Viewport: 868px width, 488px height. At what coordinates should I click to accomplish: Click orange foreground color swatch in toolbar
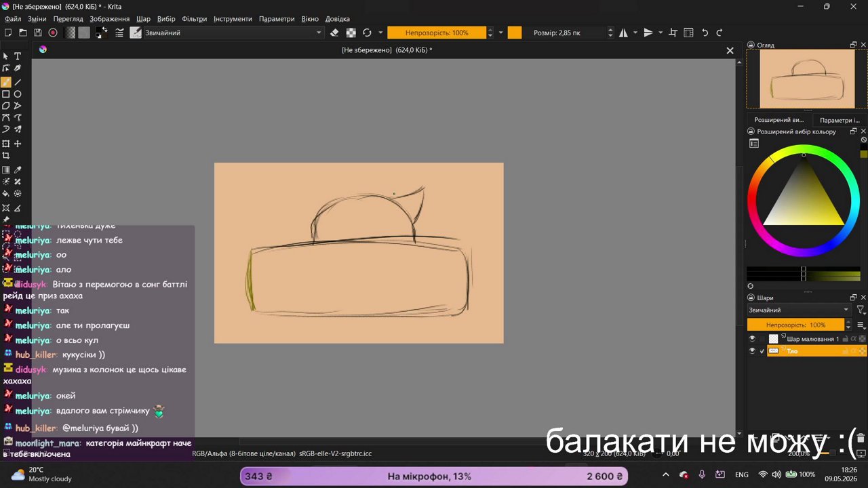tap(515, 33)
